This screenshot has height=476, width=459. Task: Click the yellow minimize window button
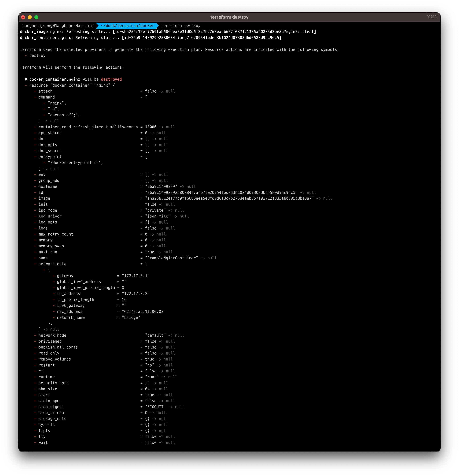[x=30, y=17]
